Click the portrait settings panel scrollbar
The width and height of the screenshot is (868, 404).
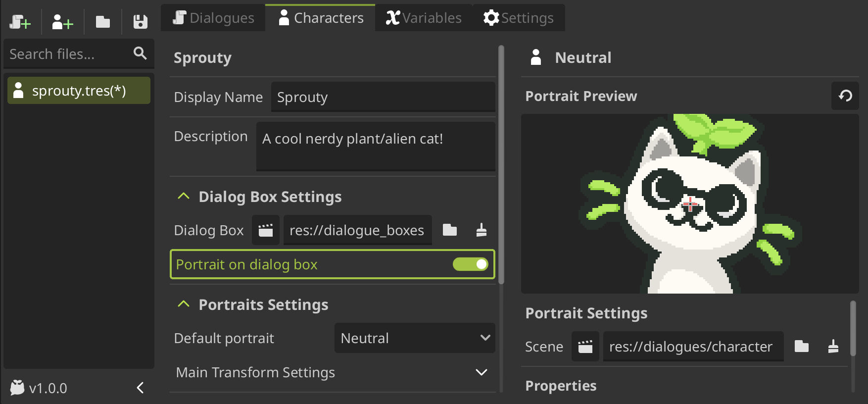(x=853, y=328)
